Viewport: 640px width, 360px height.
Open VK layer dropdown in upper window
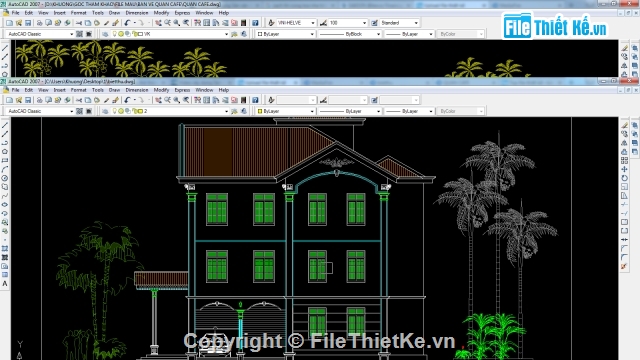pyautogui.click(x=227, y=34)
